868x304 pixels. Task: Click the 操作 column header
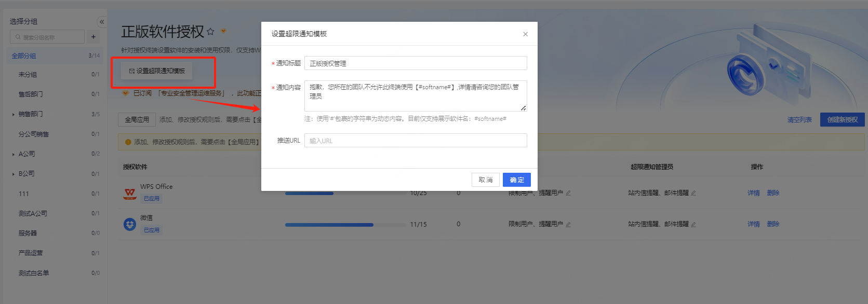[x=757, y=167]
